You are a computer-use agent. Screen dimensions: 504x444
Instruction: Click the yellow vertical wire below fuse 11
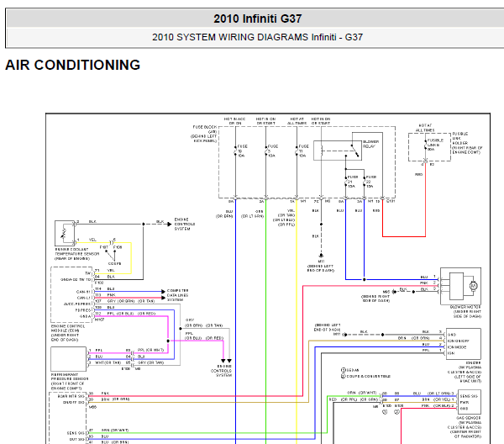click(x=297, y=322)
